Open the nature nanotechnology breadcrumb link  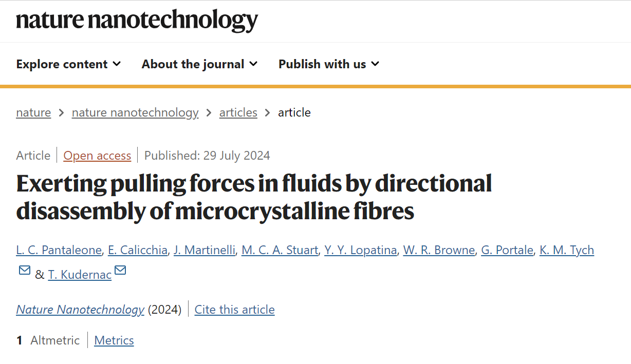point(135,112)
